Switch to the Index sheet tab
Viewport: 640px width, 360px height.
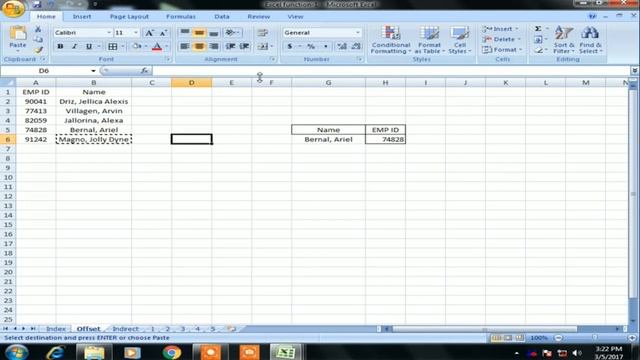(56, 329)
